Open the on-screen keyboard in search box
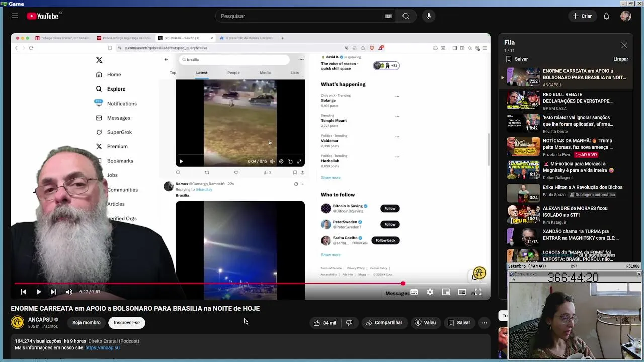The width and height of the screenshot is (644, 362). [x=388, y=16]
